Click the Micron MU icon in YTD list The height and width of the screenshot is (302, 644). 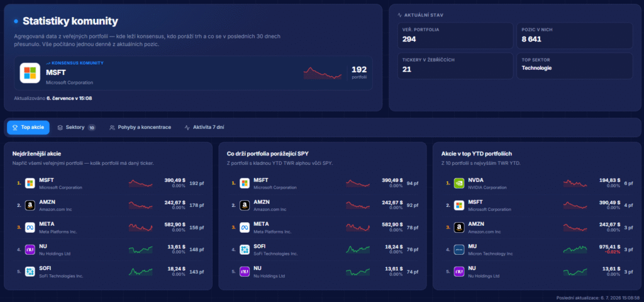click(459, 249)
